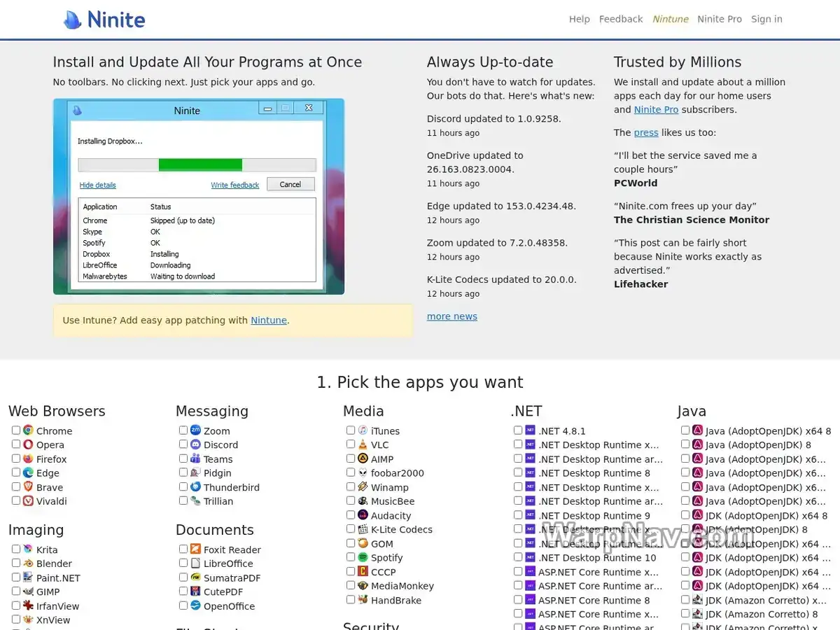Click the Winamp app icon

363,486
